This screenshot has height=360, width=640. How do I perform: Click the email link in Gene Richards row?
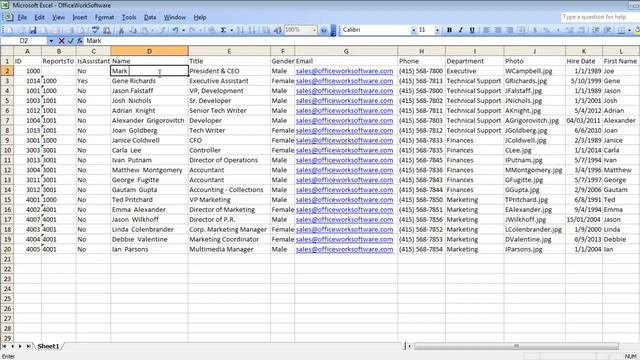tap(344, 81)
